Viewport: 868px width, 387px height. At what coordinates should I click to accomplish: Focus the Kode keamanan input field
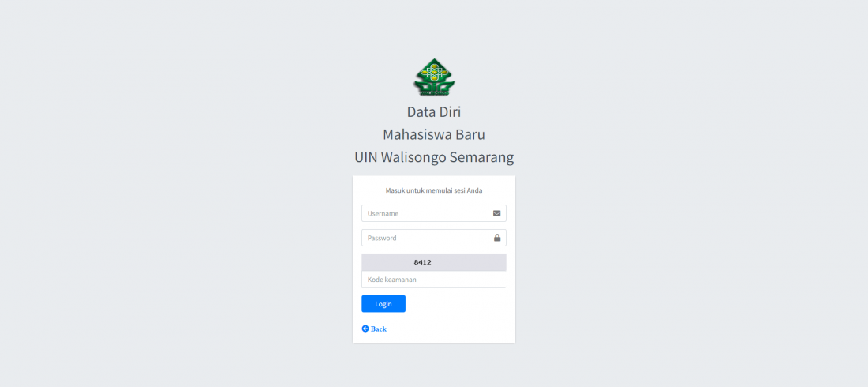[x=433, y=280]
